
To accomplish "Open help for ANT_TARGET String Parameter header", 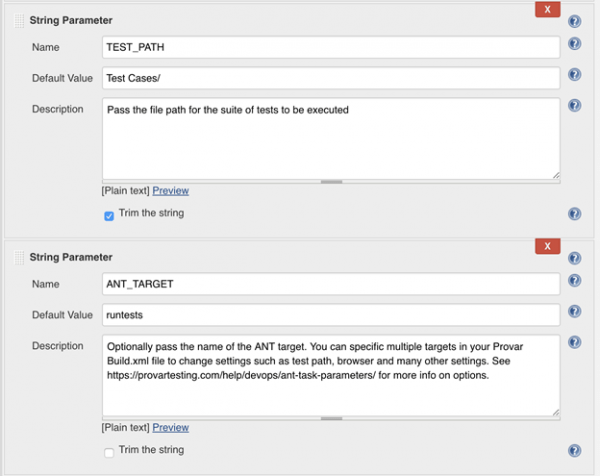I will click(x=574, y=258).
